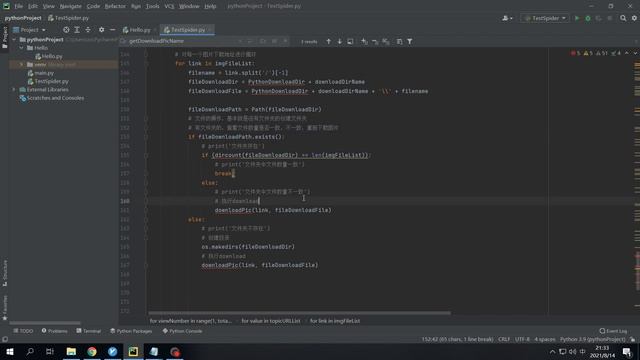Click the select opened file target icon
Viewport: 640px width, 360px height.
pos(66,30)
